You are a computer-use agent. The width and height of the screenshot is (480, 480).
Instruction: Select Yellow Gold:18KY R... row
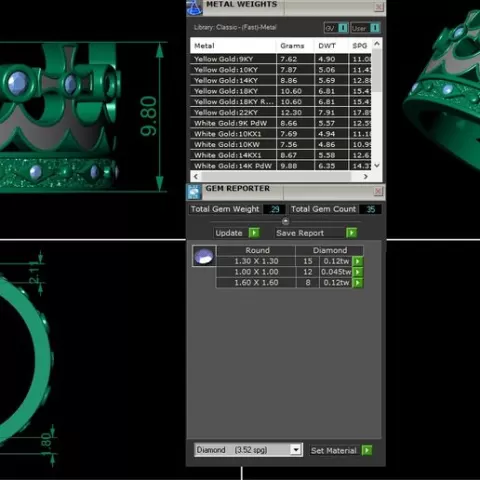(x=281, y=102)
